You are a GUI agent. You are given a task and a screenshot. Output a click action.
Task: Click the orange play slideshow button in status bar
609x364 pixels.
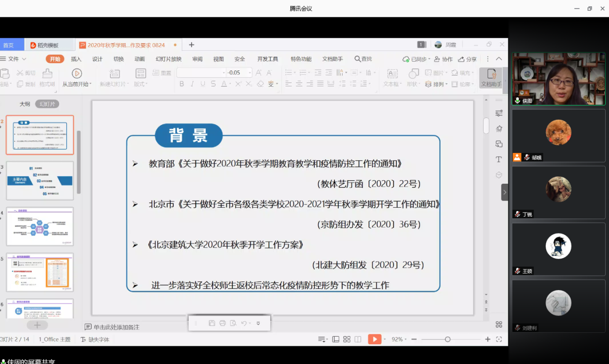click(x=374, y=339)
